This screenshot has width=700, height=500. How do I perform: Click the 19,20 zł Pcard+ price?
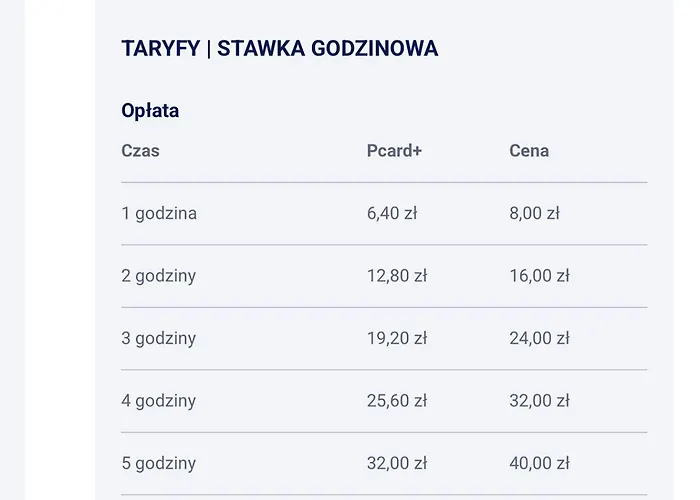(x=396, y=338)
